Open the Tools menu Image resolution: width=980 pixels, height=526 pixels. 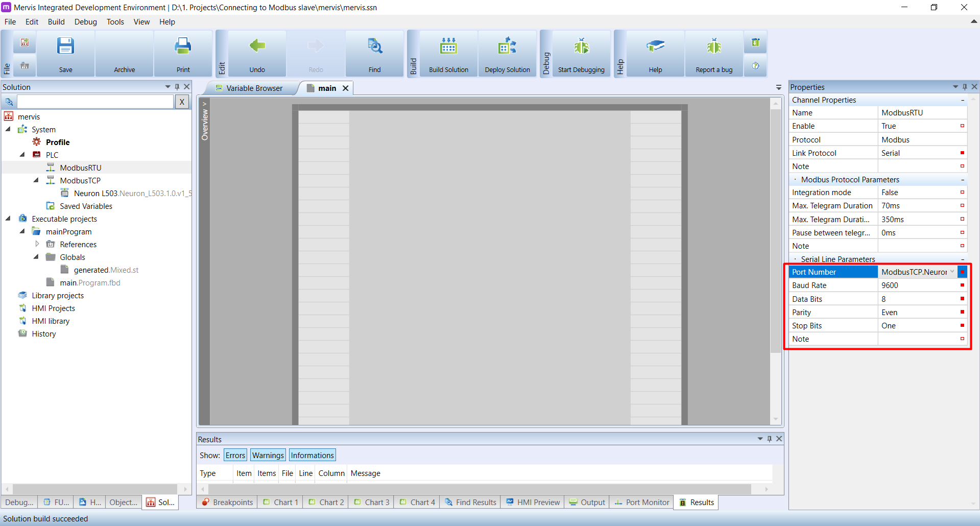115,22
